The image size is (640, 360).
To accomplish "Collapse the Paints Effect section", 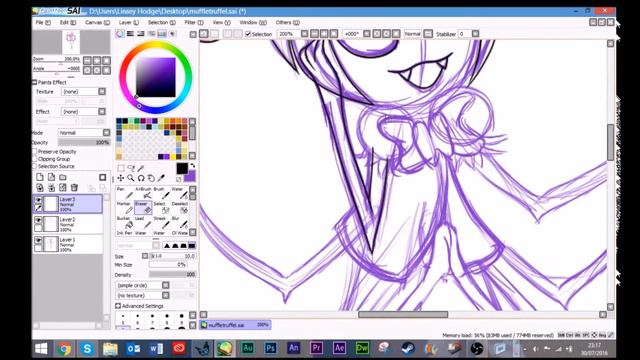I will (35, 82).
